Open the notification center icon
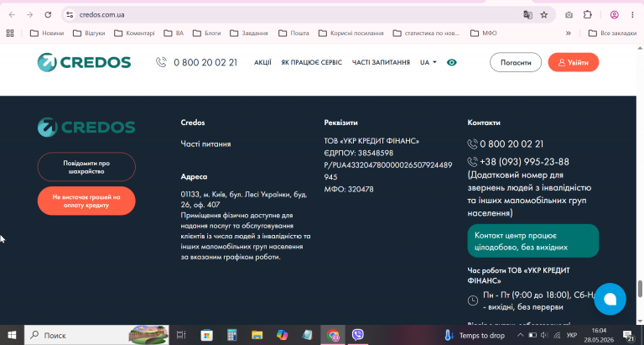This screenshot has width=644, height=345. [x=628, y=335]
